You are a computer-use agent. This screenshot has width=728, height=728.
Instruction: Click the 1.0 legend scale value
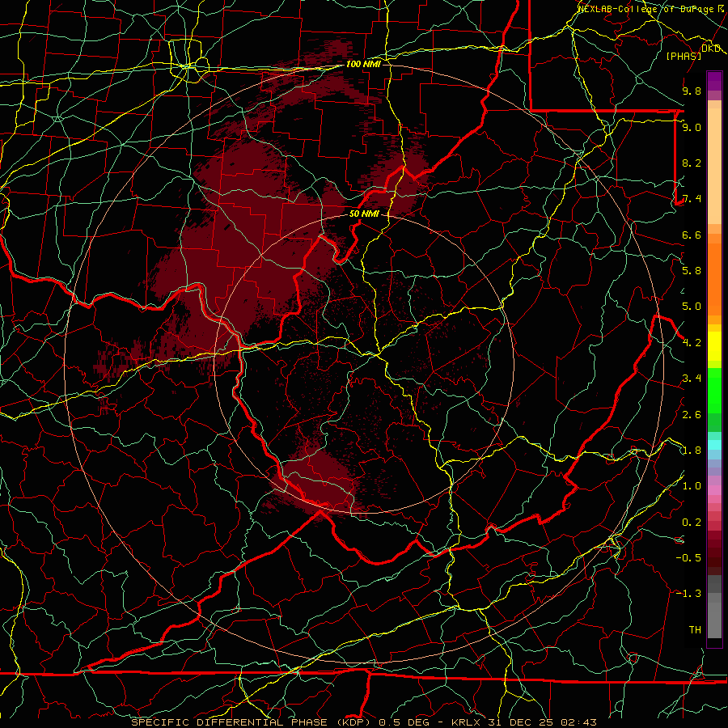click(692, 486)
